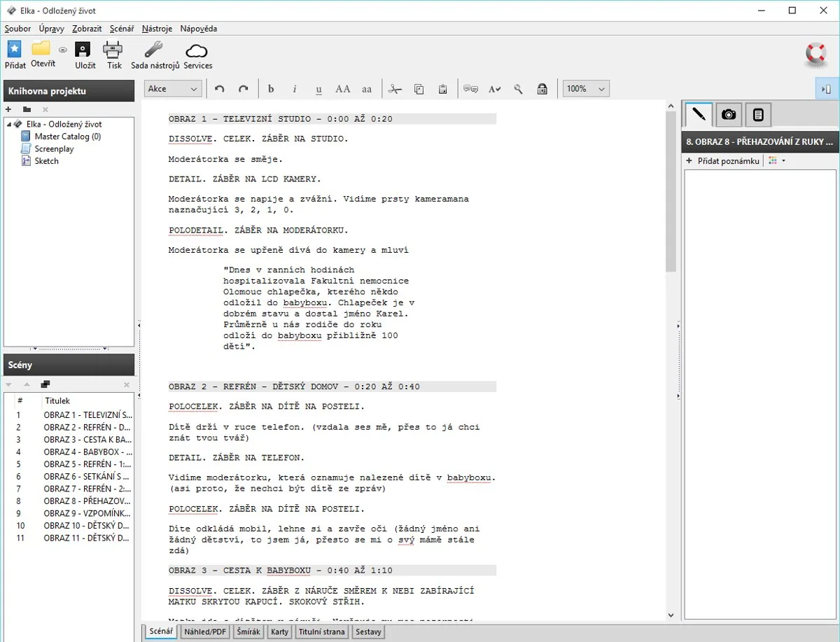This screenshot has width=840, height=642.
Task: Toggle italic formatting
Action: [x=295, y=89]
